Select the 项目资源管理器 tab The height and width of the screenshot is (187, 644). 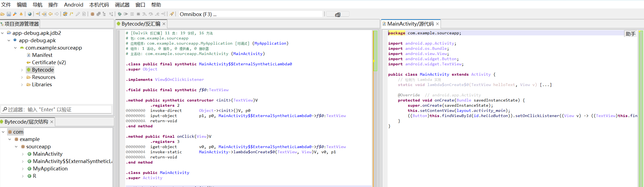click(20, 24)
